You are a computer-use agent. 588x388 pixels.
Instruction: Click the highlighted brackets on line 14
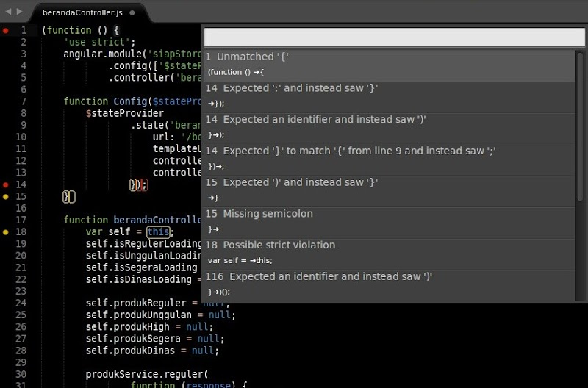(138, 185)
